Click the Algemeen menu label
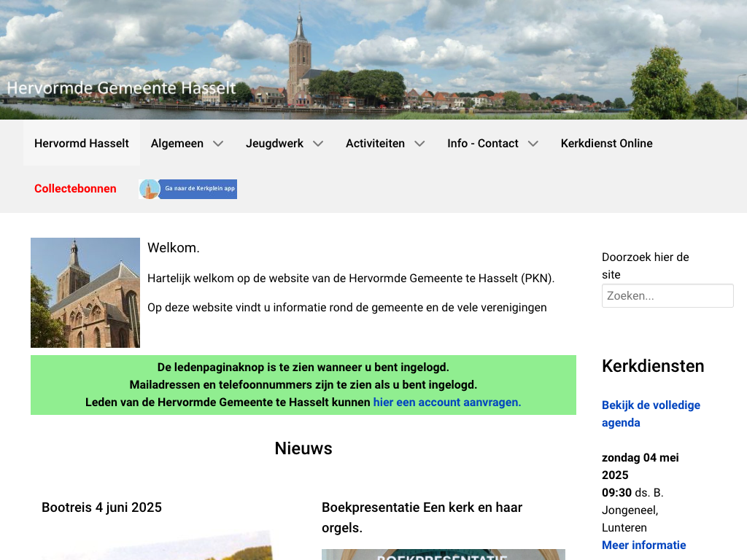Screen dimensions: 747x560 pos(177,144)
